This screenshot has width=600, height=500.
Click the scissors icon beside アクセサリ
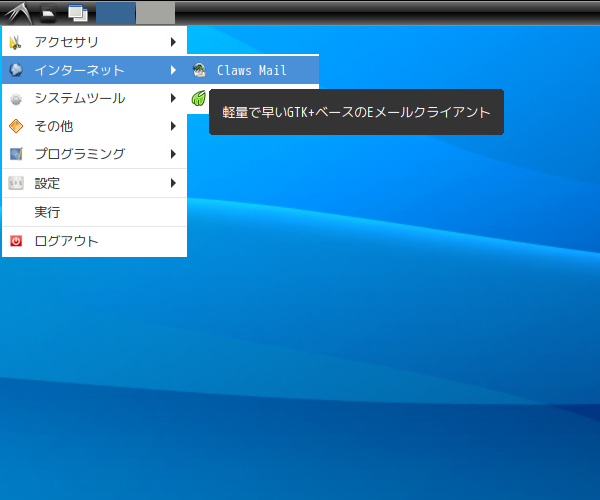point(16,42)
